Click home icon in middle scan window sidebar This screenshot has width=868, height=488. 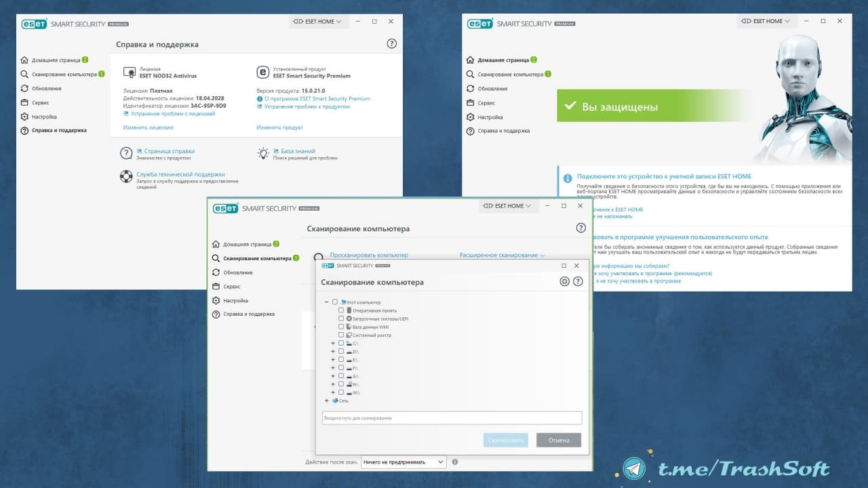(x=216, y=244)
